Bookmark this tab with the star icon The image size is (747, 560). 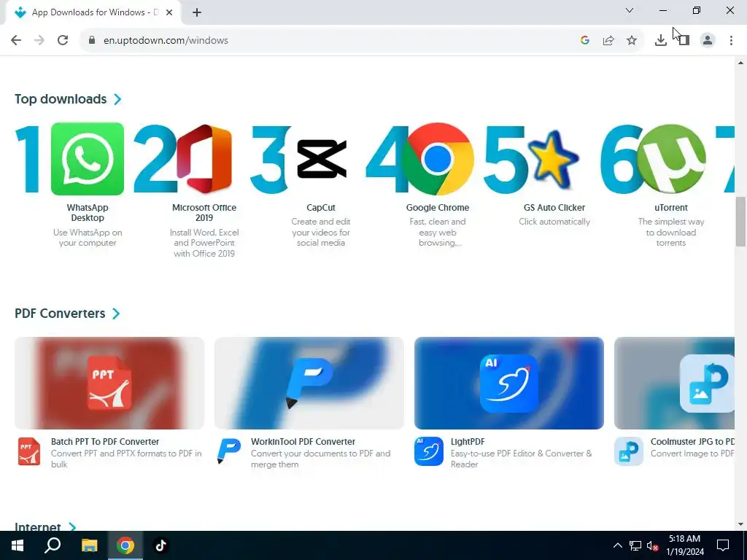[632, 41]
